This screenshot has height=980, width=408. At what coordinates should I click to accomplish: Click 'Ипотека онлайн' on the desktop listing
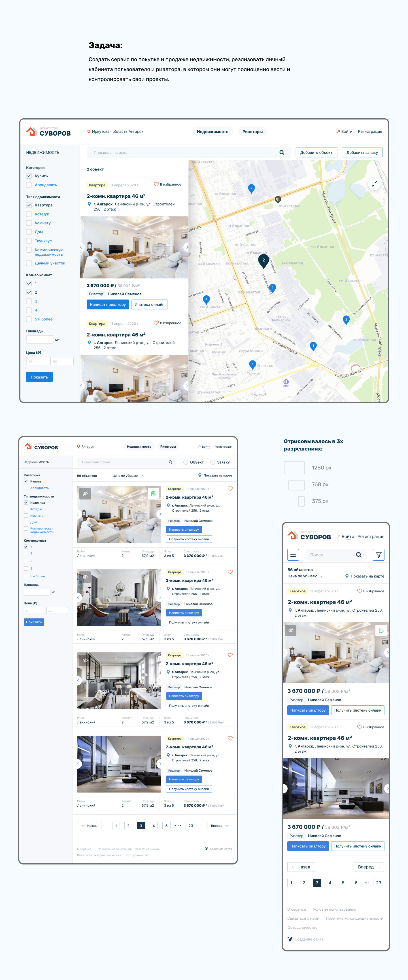pyautogui.click(x=150, y=304)
